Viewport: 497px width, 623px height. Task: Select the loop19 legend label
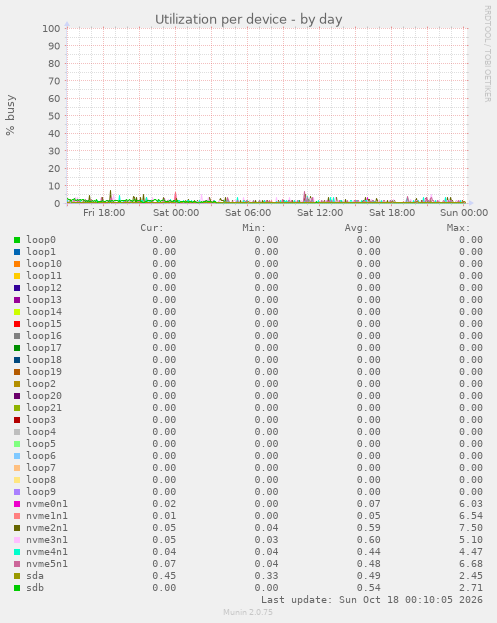point(44,372)
